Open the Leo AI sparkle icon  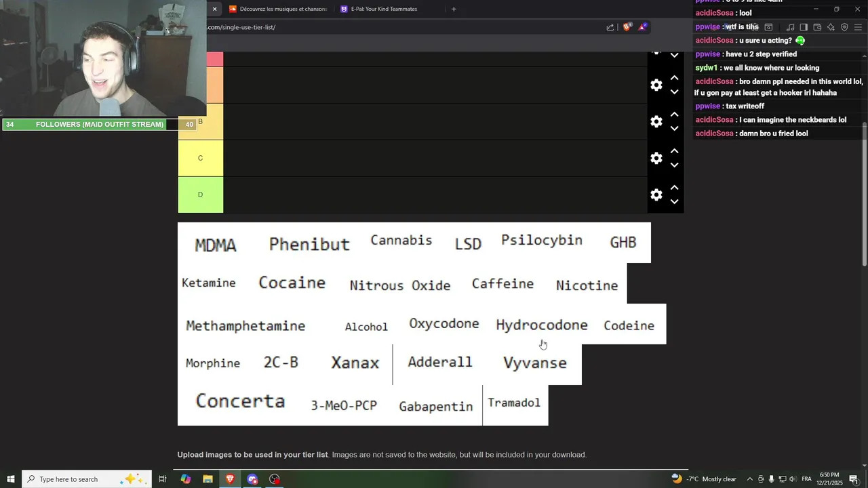pyautogui.click(x=831, y=27)
